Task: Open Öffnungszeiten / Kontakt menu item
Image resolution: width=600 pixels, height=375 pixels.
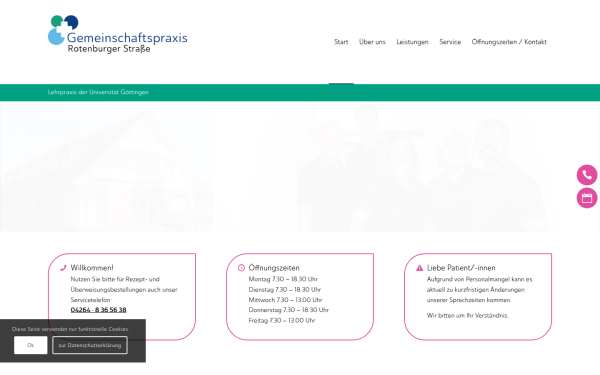Action: point(509,42)
